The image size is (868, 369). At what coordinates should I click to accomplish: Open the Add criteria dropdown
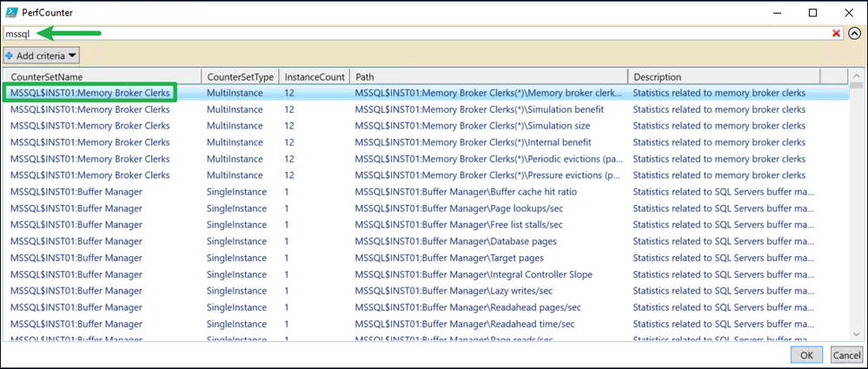tap(42, 56)
